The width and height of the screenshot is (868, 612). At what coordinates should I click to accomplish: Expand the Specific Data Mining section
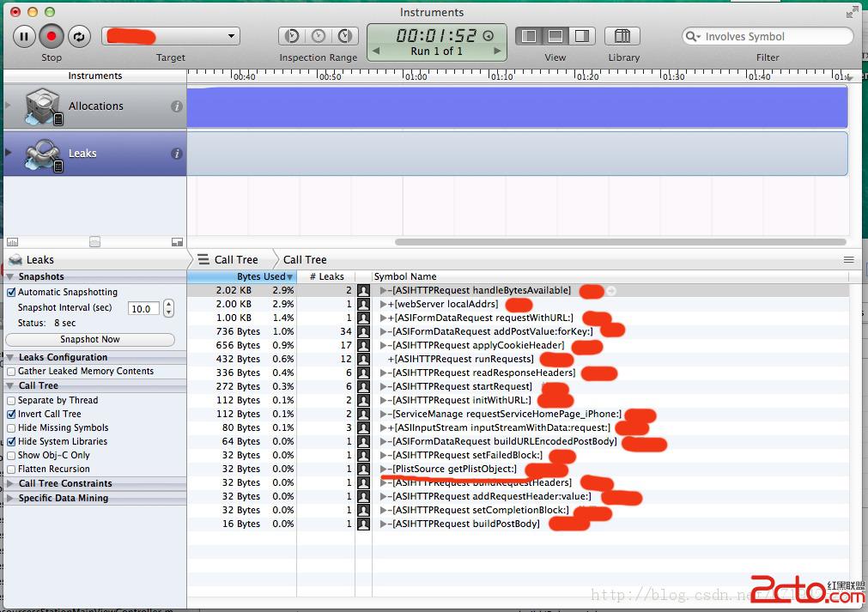pyautogui.click(x=10, y=498)
